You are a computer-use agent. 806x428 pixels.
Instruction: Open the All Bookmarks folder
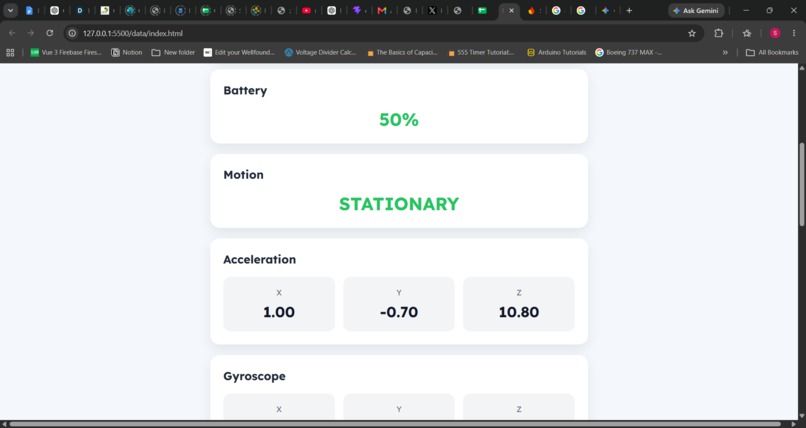(x=772, y=52)
